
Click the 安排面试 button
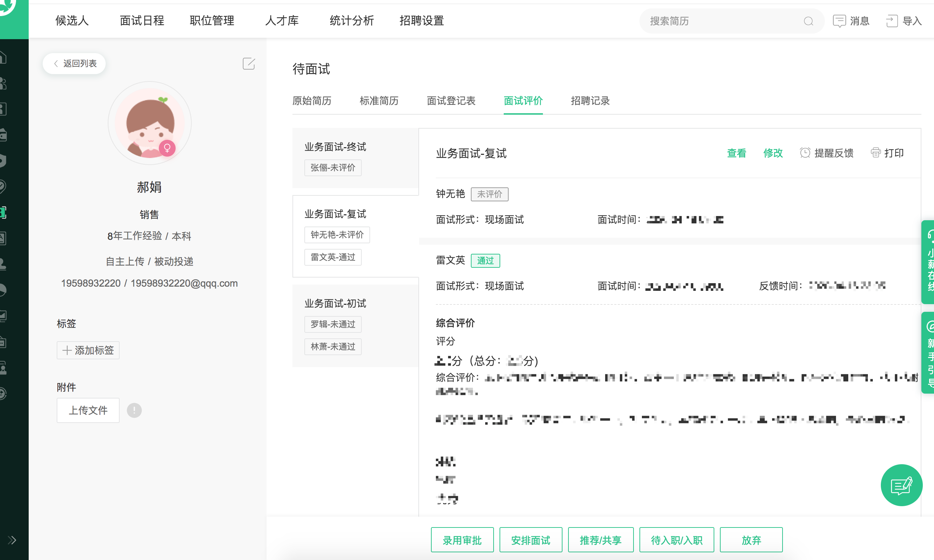click(531, 540)
